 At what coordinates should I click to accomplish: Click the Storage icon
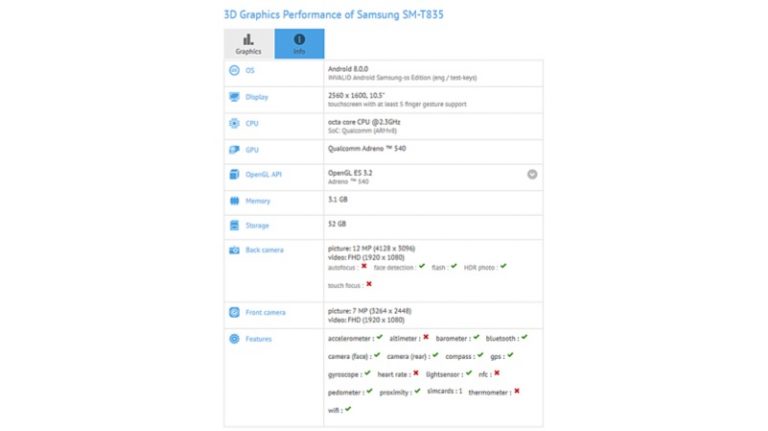coord(234,226)
